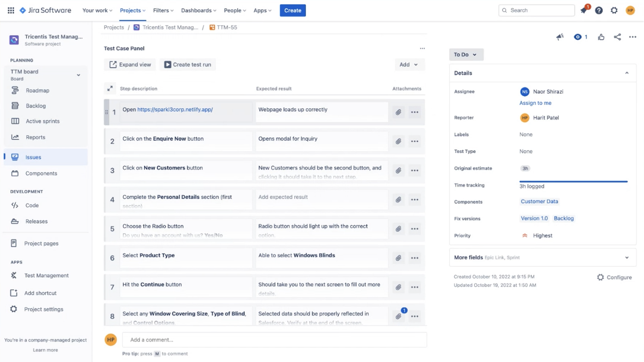The width and height of the screenshot is (644, 362).
Task: Click the share issue icon
Action: pos(617,37)
